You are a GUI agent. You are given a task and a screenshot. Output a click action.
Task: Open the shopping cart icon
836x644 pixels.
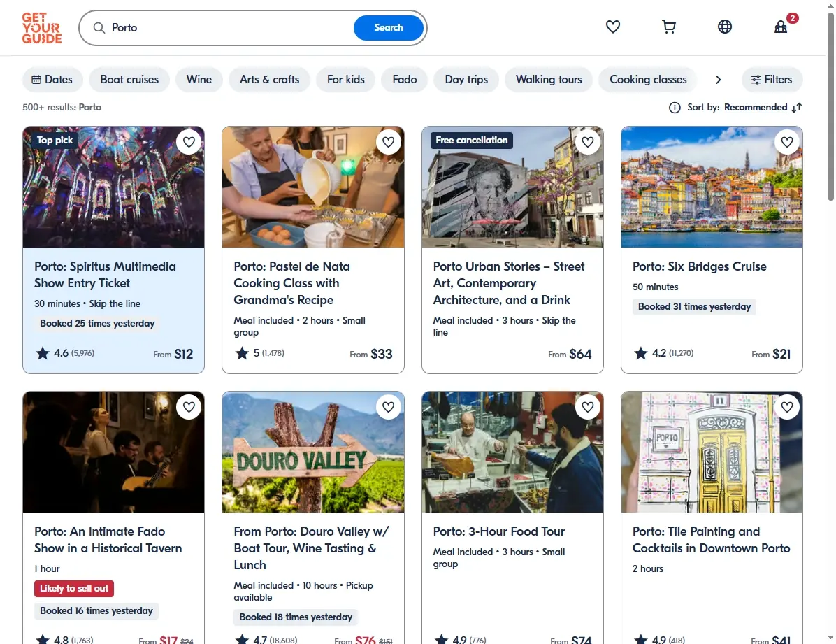(x=668, y=27)
